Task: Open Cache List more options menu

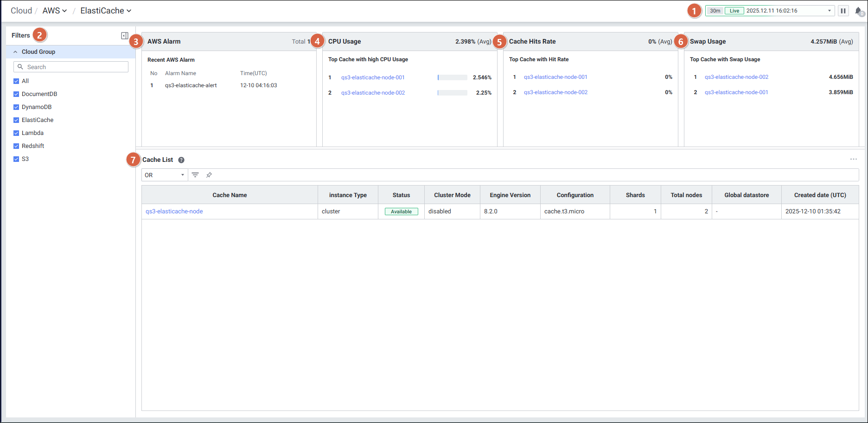Action: 853,159
